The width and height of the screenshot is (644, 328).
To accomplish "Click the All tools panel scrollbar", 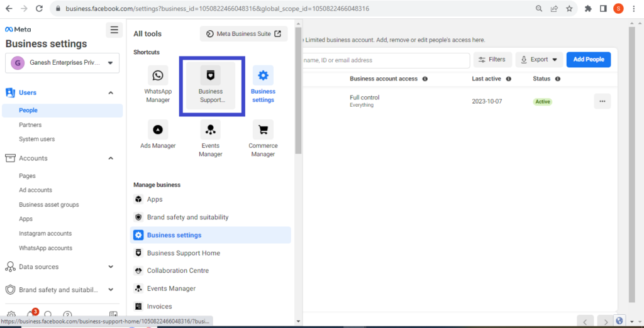I will (298, 90).
